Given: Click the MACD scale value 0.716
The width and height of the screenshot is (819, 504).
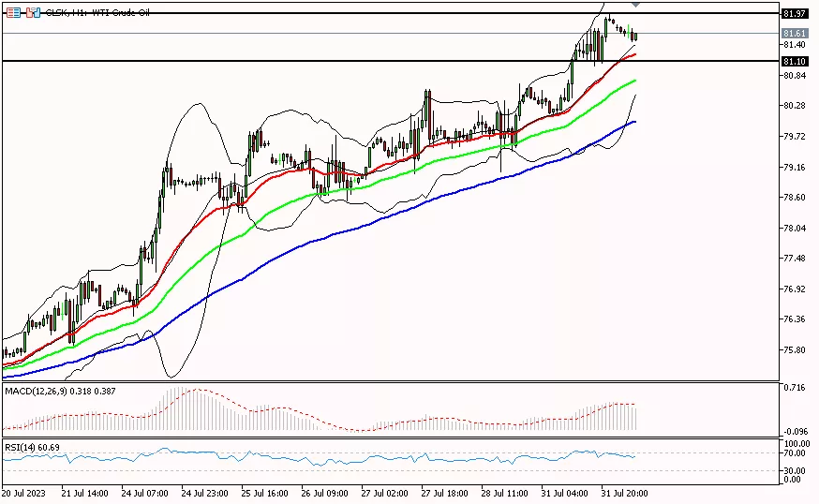Looking at the screenshot, I should click(x=795, y=388).
